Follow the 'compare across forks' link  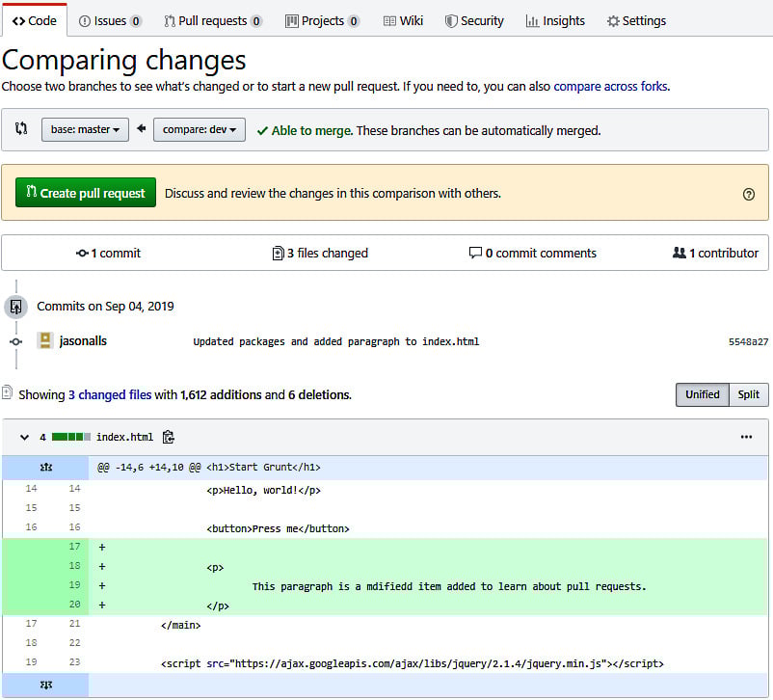pyautogui.click(x=611, y=87)
